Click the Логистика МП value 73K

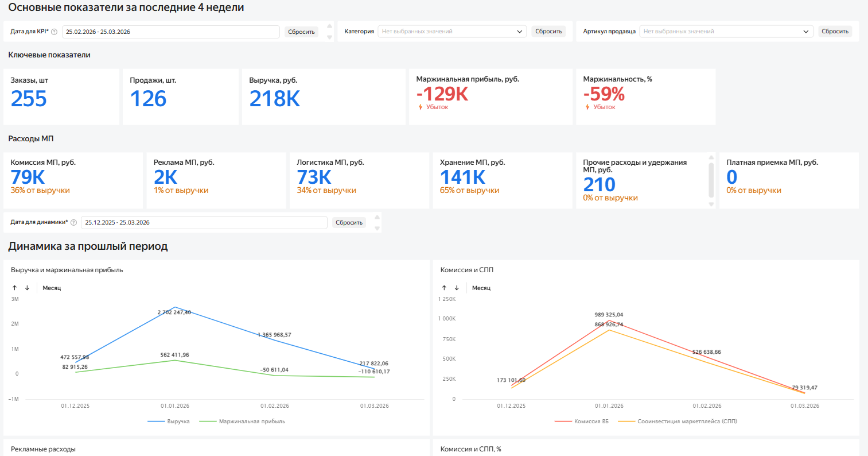tap(314, 177)
